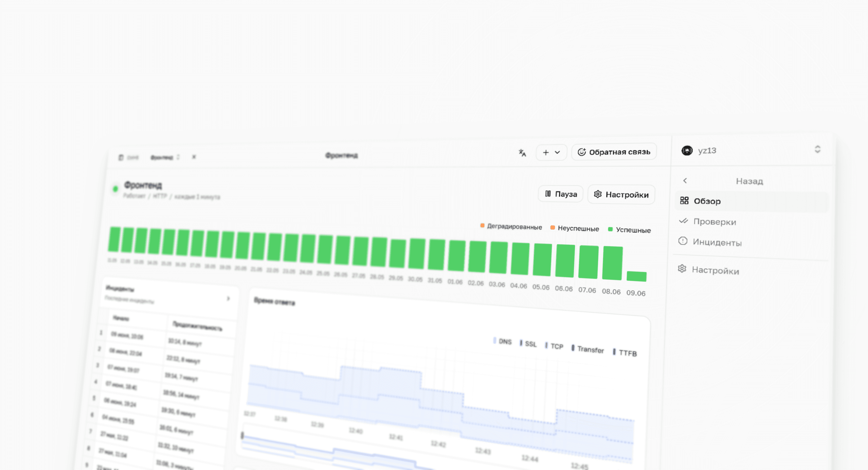868x470 pixels.
Task: Toggle Деградированные series in the legend
Action: (x=511, y=227)
